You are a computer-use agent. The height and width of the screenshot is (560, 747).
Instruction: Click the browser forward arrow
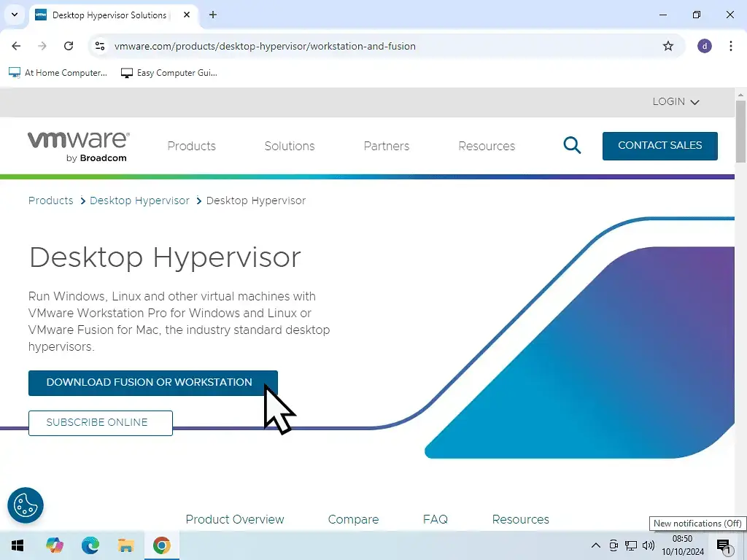pyautogui.click(x=42, y=46)
